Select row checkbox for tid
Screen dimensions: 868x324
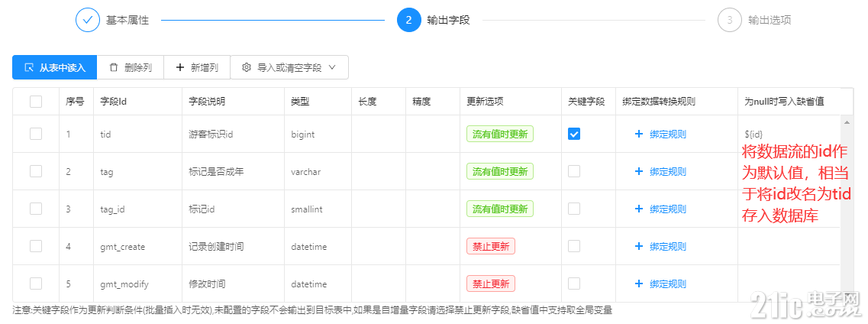coord(36,134)
